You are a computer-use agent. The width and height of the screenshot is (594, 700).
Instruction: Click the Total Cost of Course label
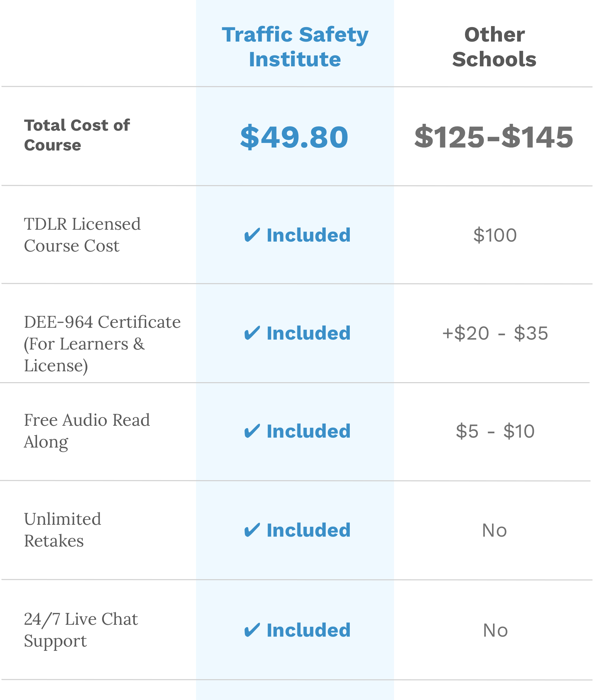(77, 135)
